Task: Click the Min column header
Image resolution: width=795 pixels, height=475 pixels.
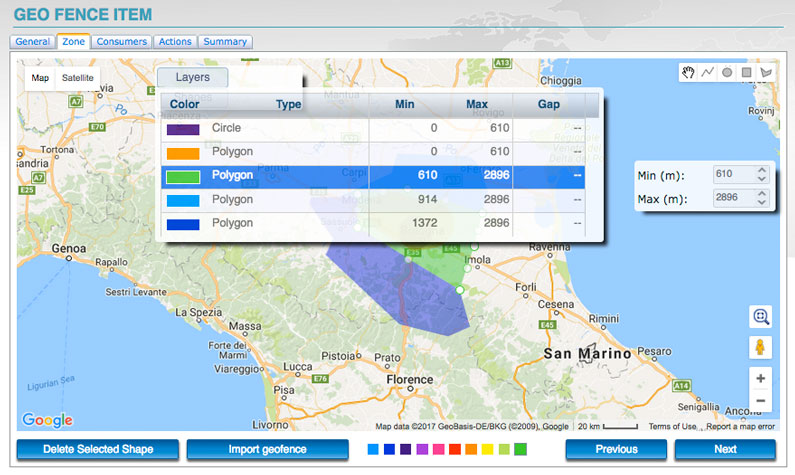Action: pyautogui.click(x=404, y=104)
